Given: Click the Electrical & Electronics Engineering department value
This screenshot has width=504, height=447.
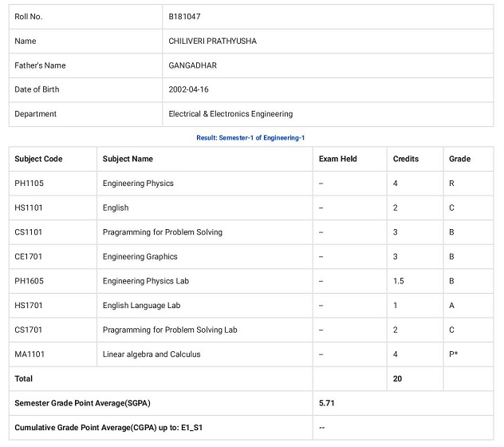Looking at the screenshot, I should point(230,114).
